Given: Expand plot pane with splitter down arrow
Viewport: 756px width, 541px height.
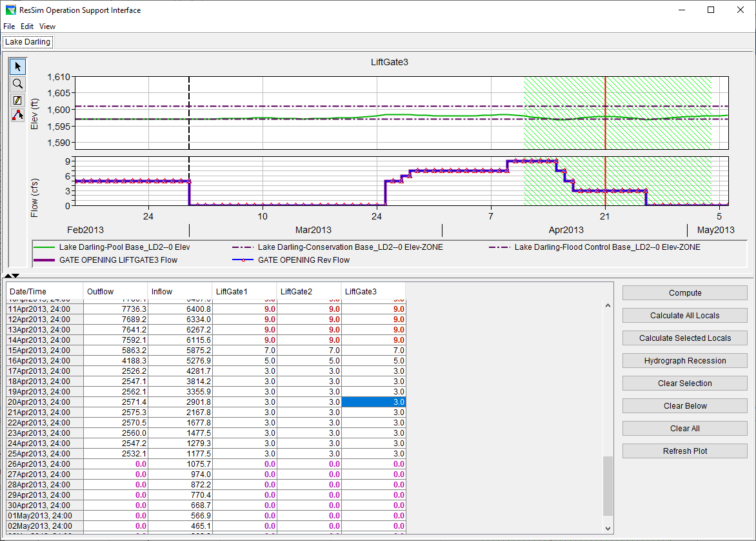Looking at the screenshot, I should tap(16, 276).
